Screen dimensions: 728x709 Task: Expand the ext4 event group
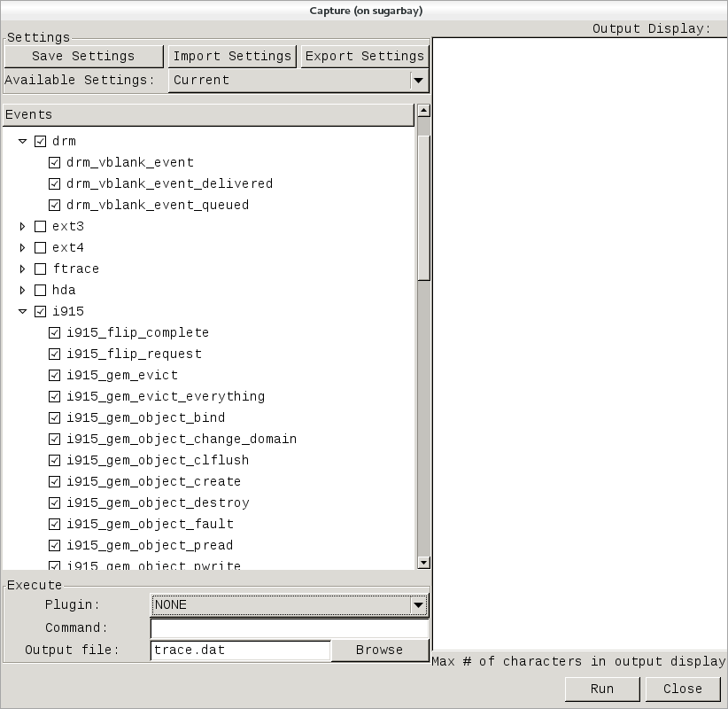pos(22,247)
